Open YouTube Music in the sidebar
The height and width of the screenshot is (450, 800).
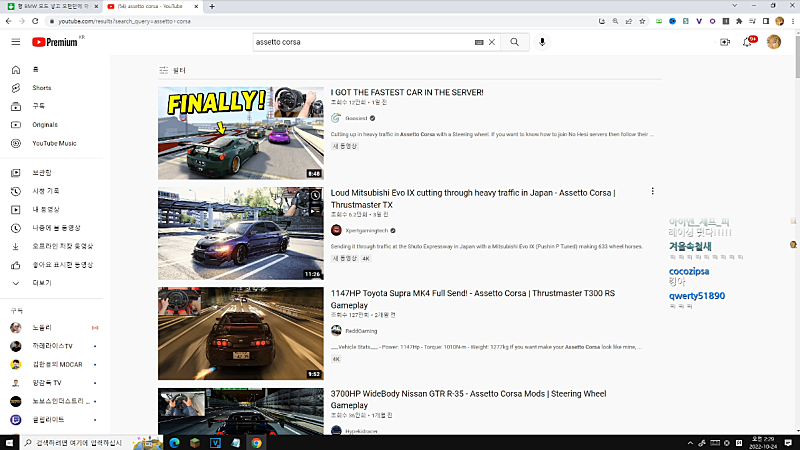(x=52, y=143)
